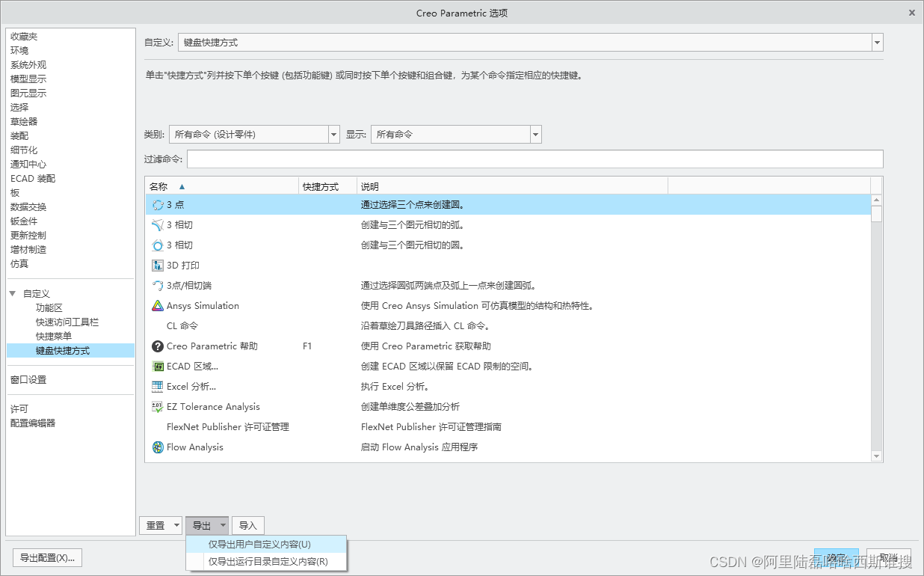
Task: Sort by the 名称 column header
Action: pyautogui.click(x=221, y=186)
